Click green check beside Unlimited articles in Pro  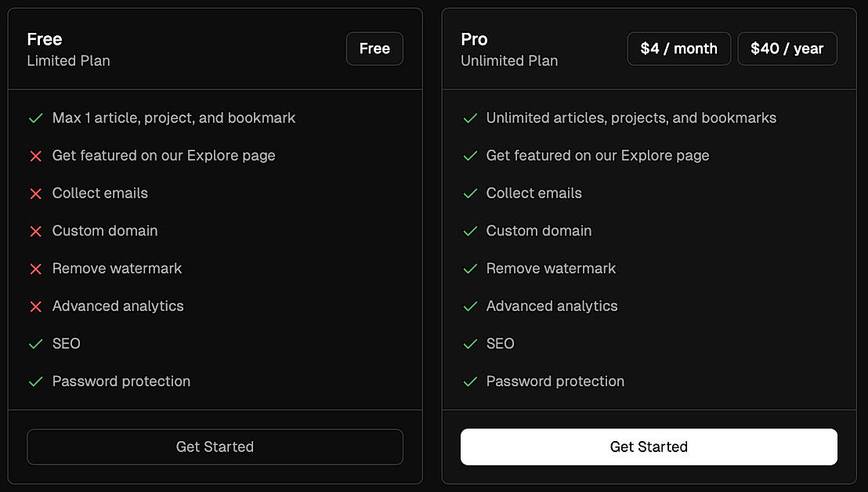click(x=470, y=118)
